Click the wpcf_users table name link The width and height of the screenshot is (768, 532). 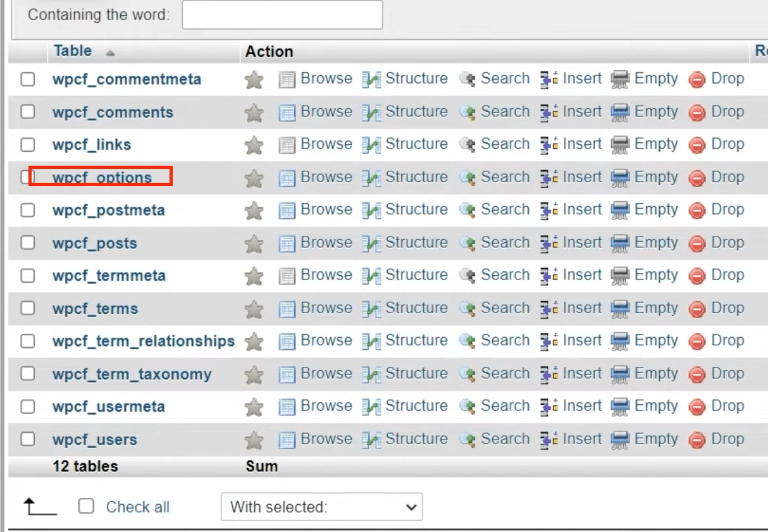(x=96, y=438)
